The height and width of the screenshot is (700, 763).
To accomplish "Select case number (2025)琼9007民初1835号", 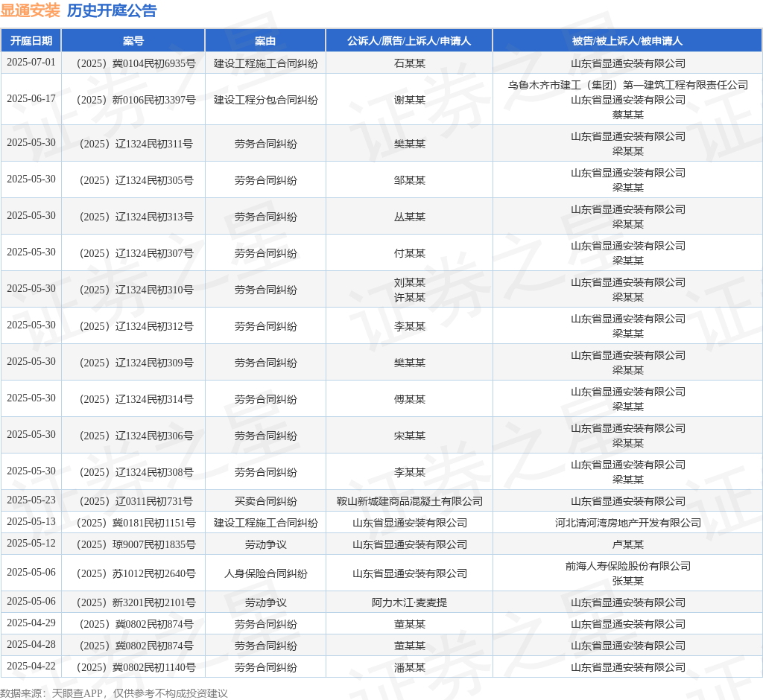I will pos(133,544).
